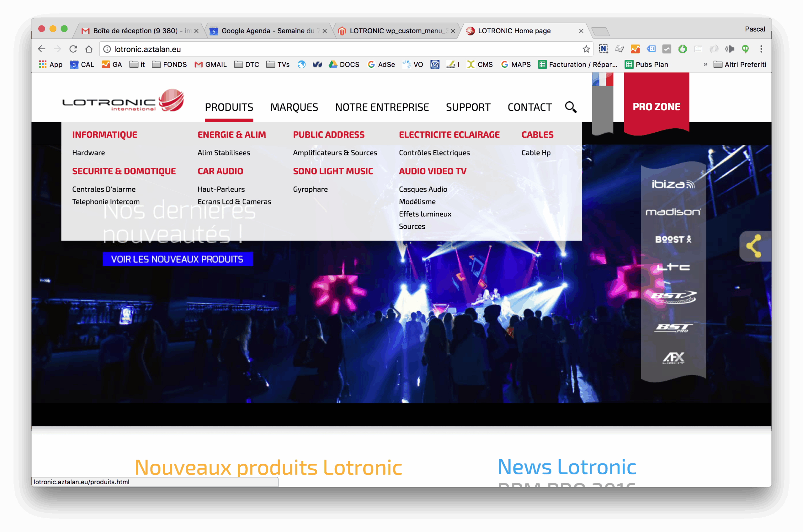Open the Casques Audio link

pyautogui.click(x=423, y=189)
